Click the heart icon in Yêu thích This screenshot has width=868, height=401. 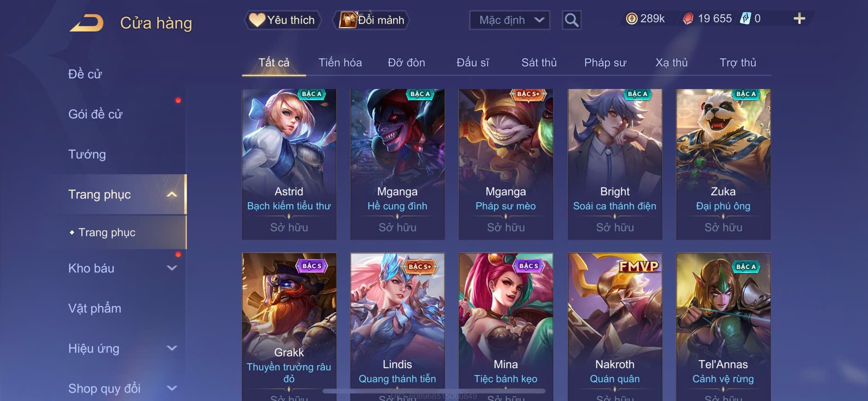coord(257,20)
